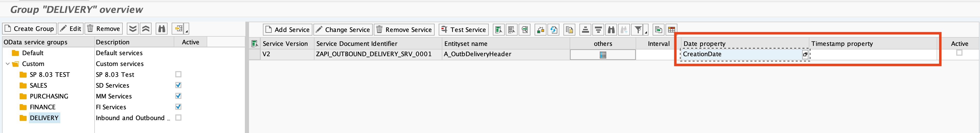This screenshot has width=980, height=133.
Task: Select the FINANCE group in the tree
Action: [x=43, y=107]
